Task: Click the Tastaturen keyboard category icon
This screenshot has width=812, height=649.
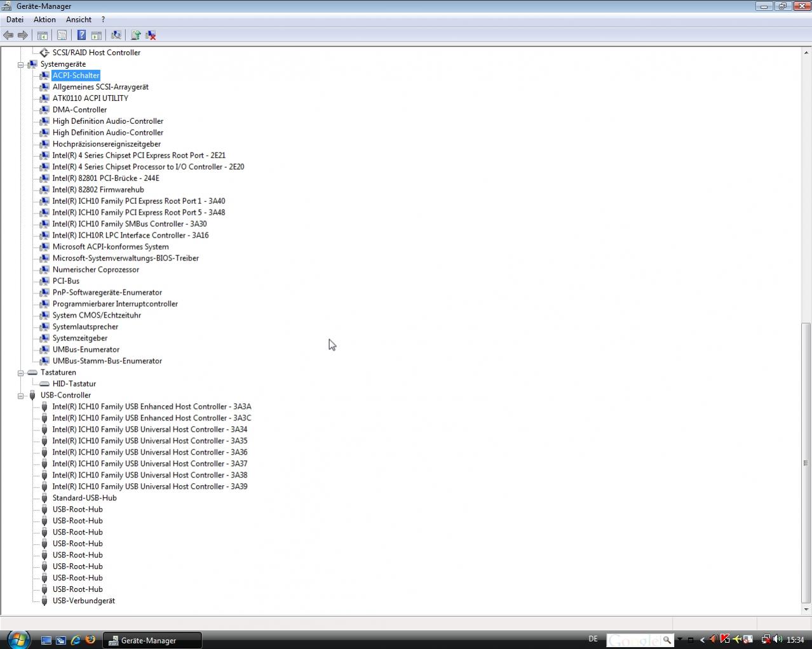Action: point(32,373)
